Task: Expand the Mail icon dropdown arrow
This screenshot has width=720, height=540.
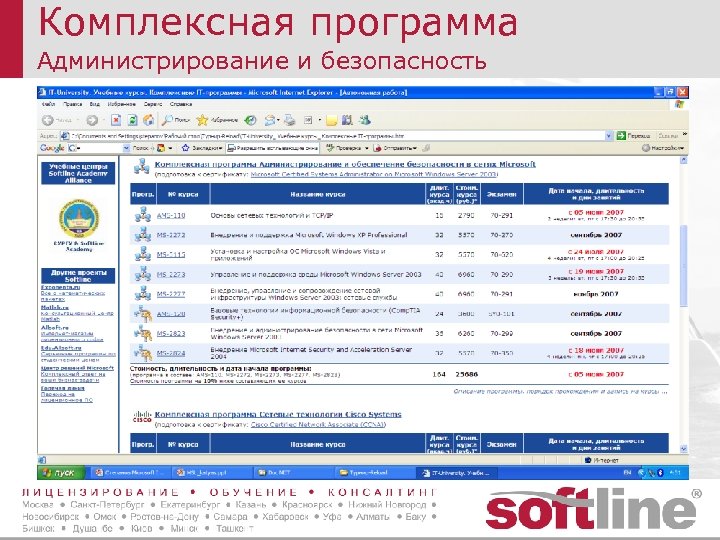Action: (x=278, y=120)
